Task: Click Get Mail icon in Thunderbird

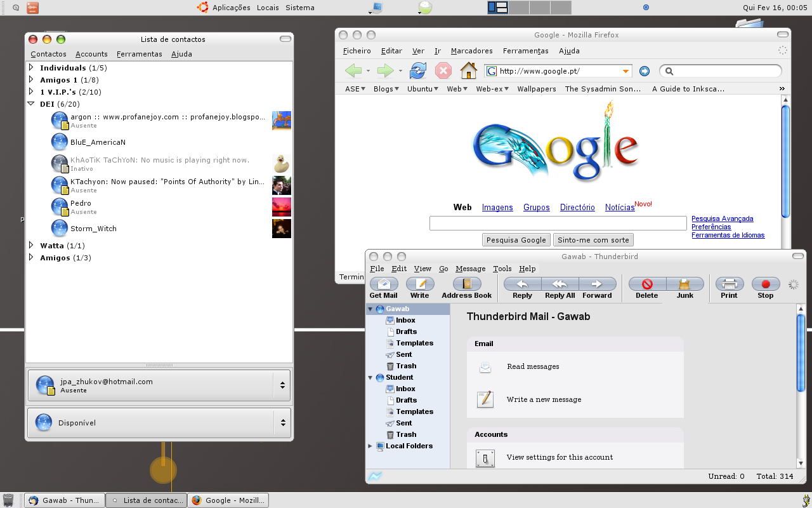Action: [x=384, y=284]
